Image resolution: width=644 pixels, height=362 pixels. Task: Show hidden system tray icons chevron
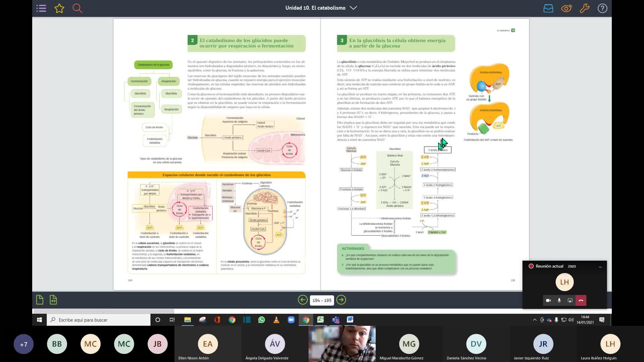pos(534,320)
